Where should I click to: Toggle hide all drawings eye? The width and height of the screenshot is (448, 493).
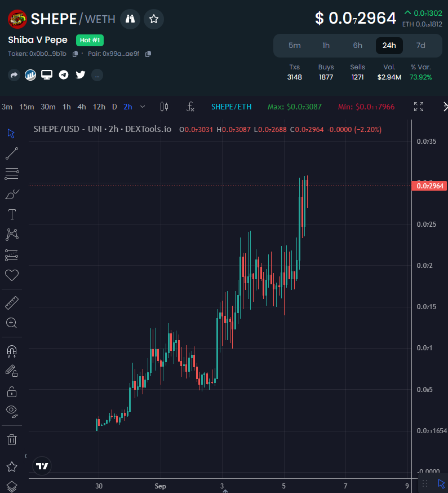pos(12,411)
